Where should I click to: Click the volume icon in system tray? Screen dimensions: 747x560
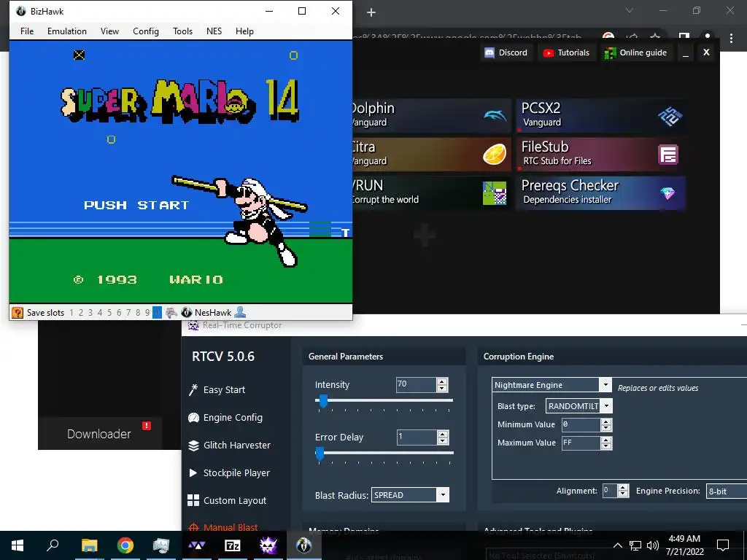click(x=653, y=545)
